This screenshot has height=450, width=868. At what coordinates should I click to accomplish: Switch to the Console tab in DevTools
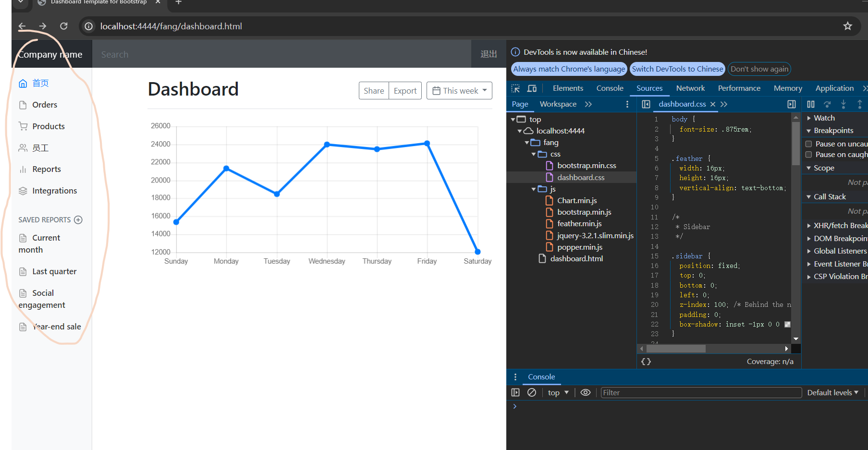[x=610, y=88]
